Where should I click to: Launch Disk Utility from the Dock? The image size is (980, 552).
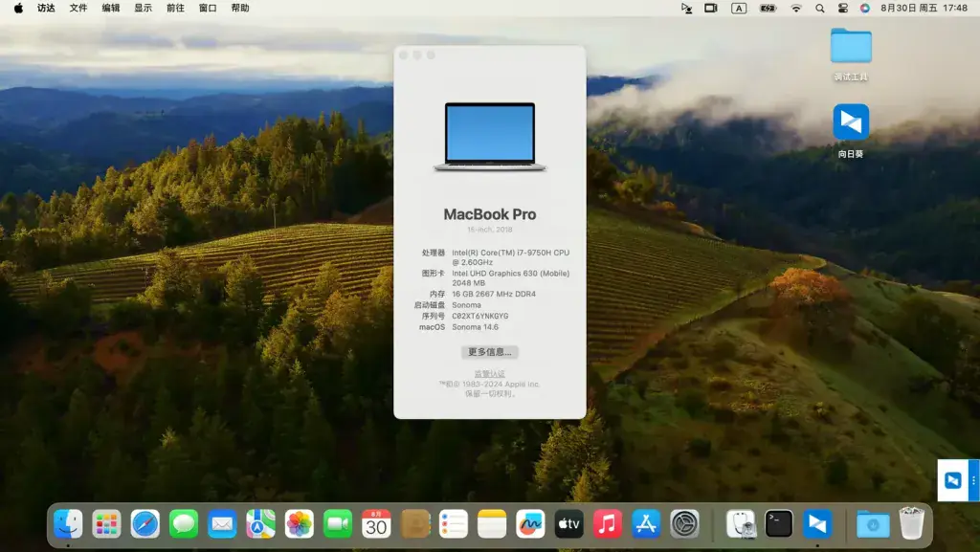pyautogui.click(x=741, y=524)
